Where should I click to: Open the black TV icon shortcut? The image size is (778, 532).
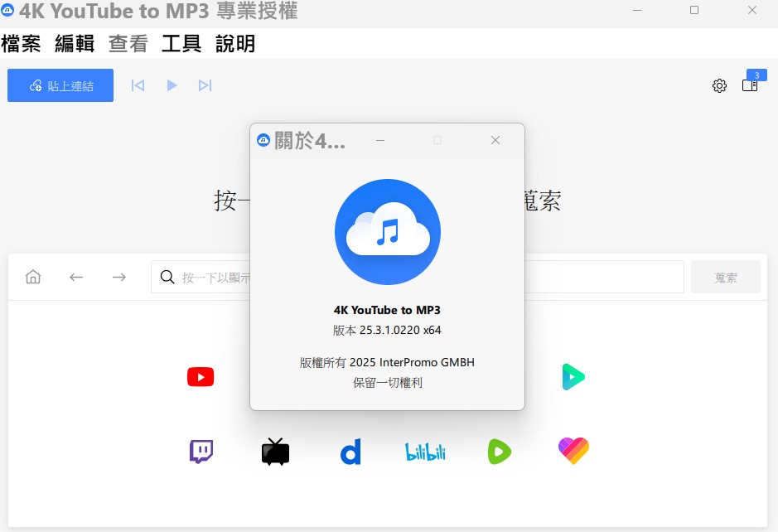tap(275, 452)
